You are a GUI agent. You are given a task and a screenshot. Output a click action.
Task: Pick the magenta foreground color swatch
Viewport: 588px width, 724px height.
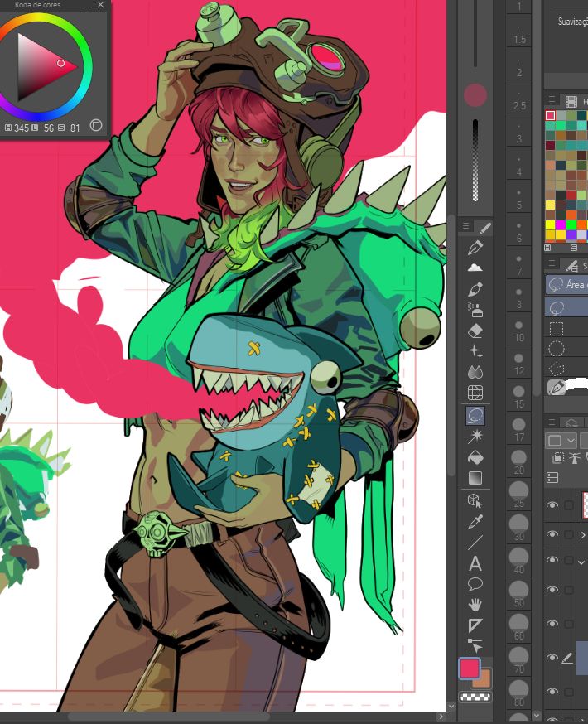tap(469, 668)
